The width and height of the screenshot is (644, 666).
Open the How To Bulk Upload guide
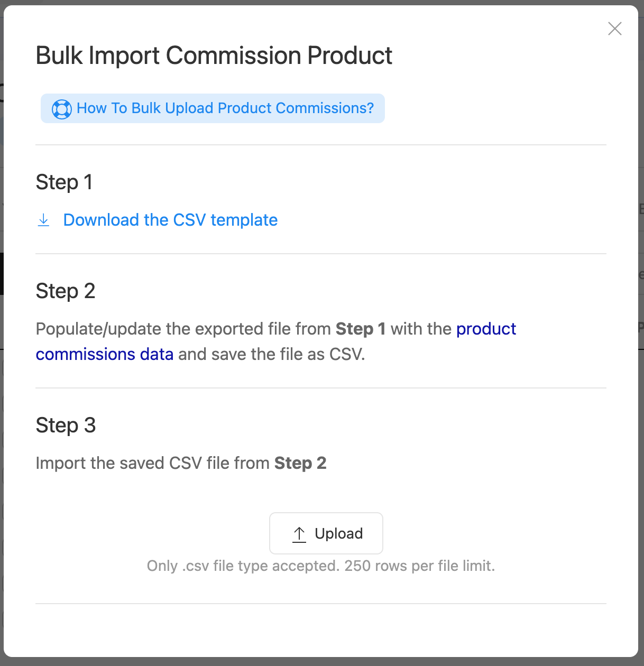[225, 108]
